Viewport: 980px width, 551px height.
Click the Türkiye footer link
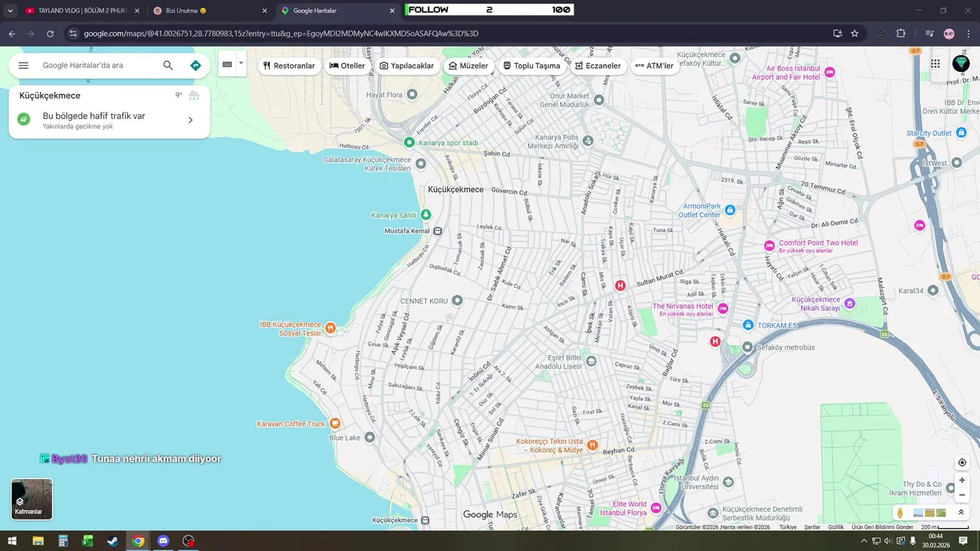[x=788, y=527]
